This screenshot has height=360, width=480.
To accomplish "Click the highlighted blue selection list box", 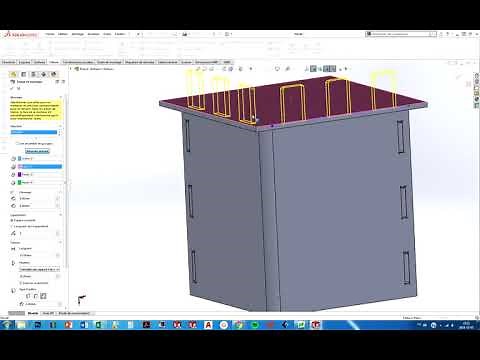I will pos(34,132).
